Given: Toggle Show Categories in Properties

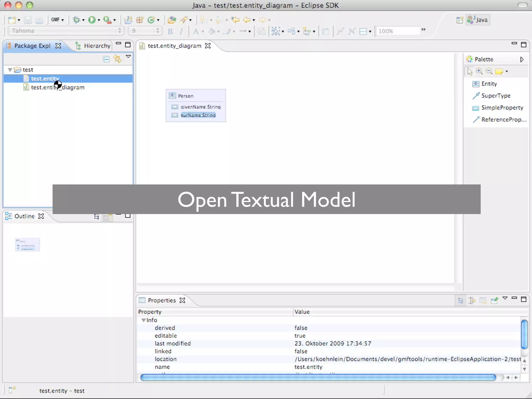Looking at the screenshot, I should point(461,301).
